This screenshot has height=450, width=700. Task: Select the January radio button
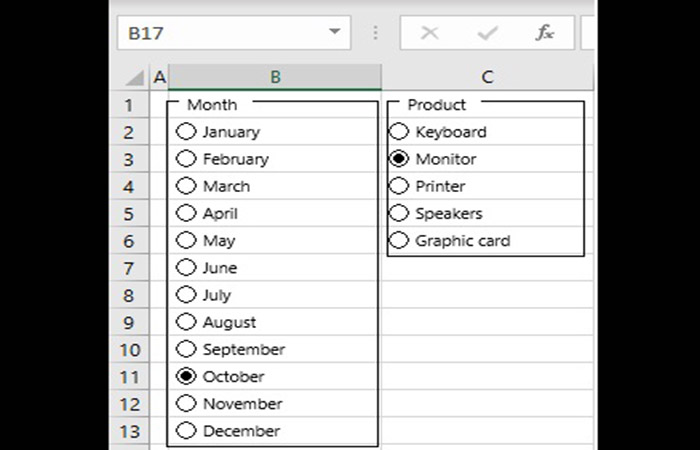coord(186,132)
